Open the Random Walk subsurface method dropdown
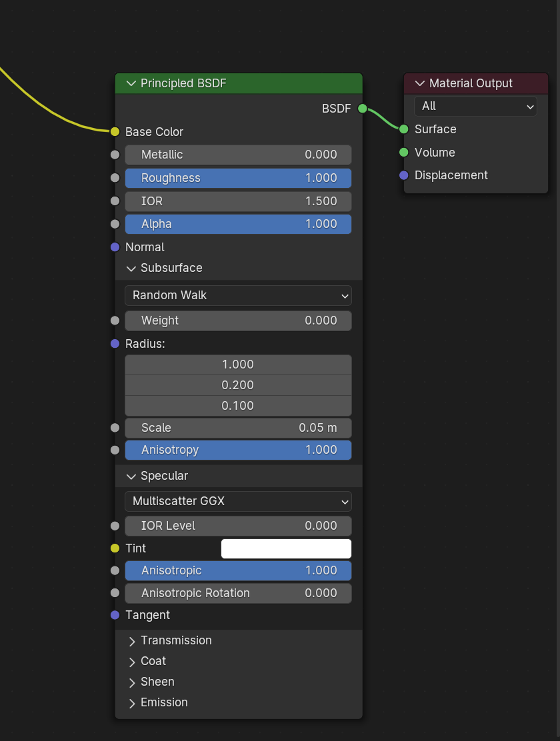This screenshot has width=560, height=741. click(239, 295)
